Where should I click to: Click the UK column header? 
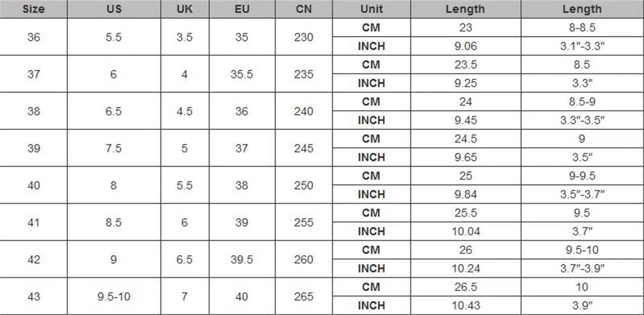point(184,9)
